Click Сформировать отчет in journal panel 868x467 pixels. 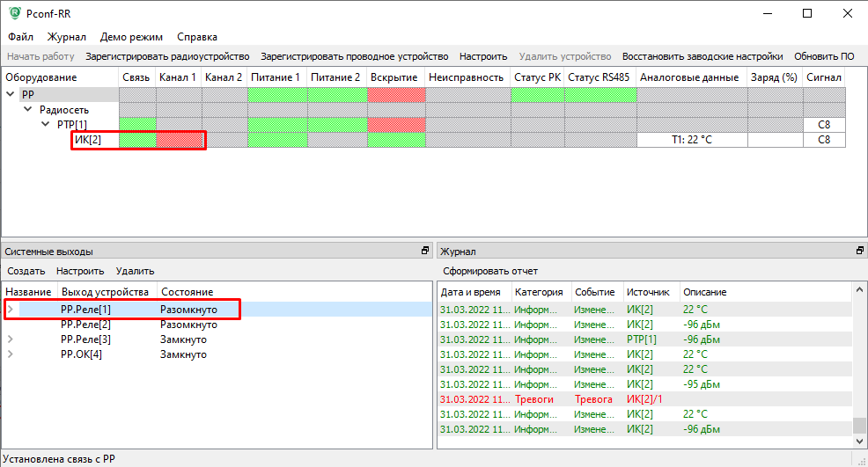[x=490, y=271]
